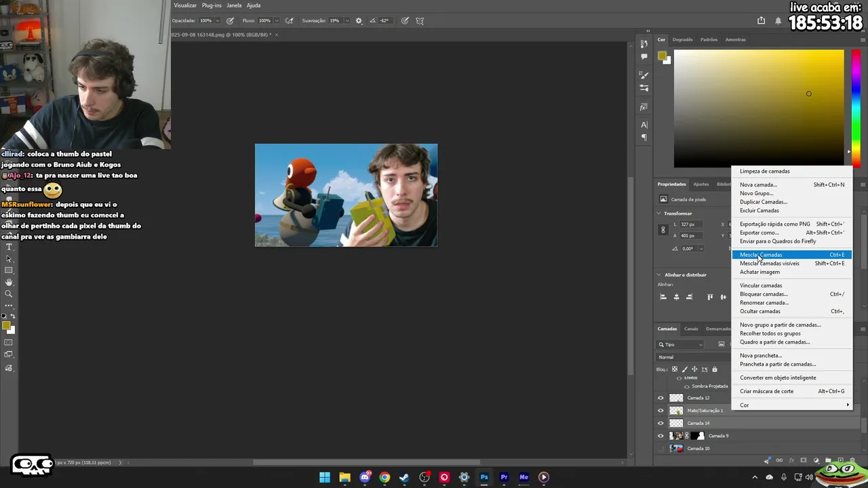Open the Paragraph panel icon
The height and width of the screenshot is (488, 868).
click(644, 138)
